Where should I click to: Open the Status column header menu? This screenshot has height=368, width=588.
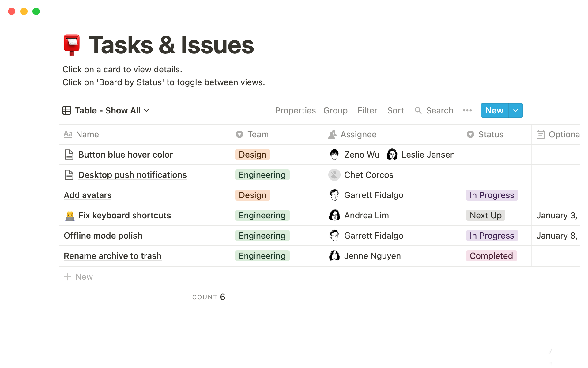pos(491,134)
